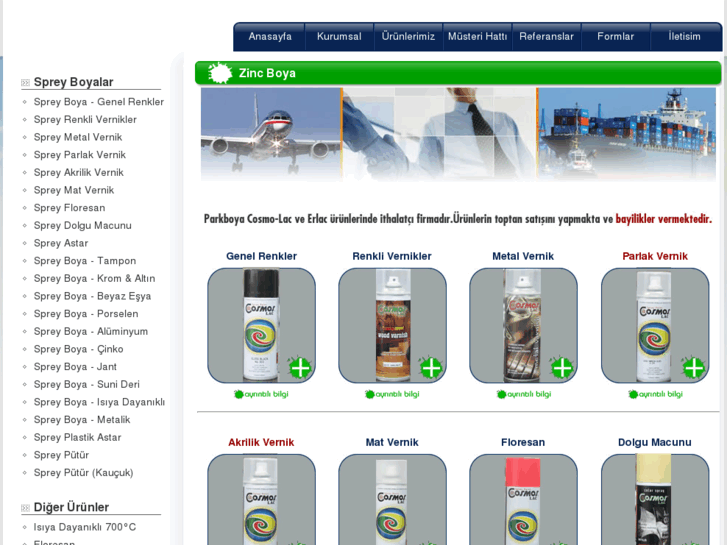Open Sprey Metal Vernik sidebar link
Screen dimensions: 727x545
pyautogui.click(x=78, y=137)
